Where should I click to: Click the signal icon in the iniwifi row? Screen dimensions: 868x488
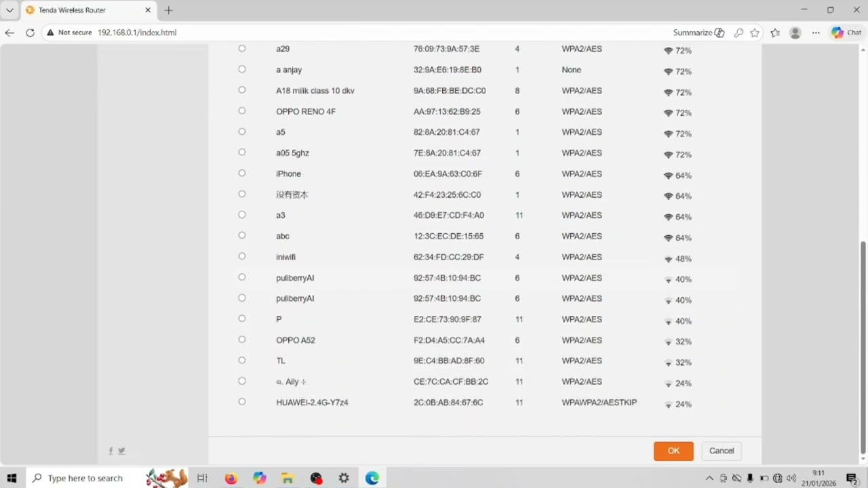pos(668,259)
